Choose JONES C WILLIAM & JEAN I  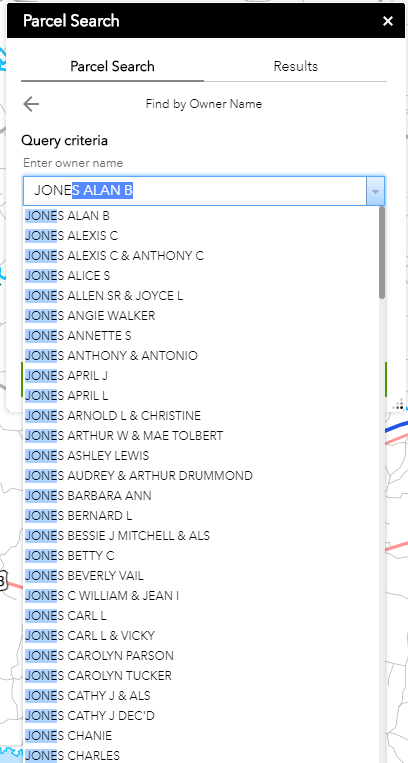pos(201,595)
